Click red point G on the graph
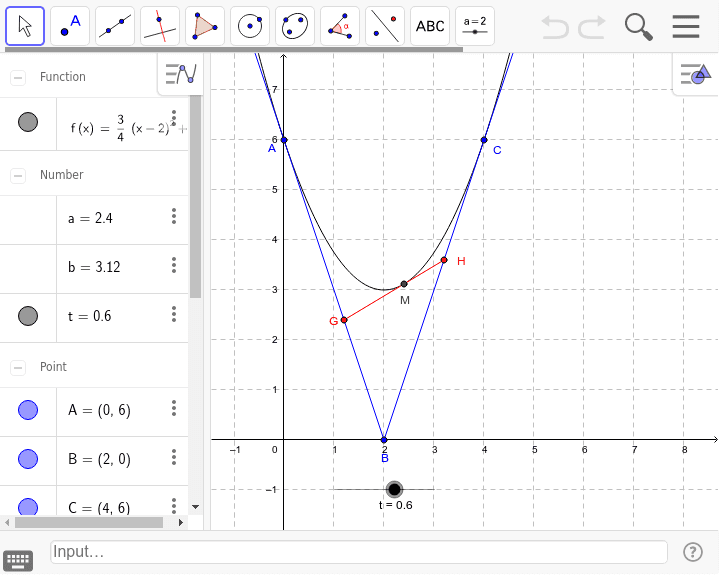 [344, 320]
